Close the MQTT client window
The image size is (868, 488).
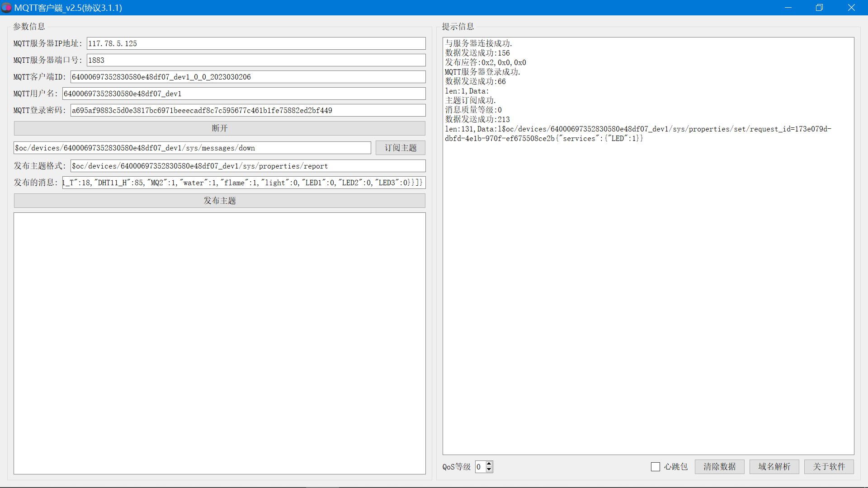click(x=851, y=8)
